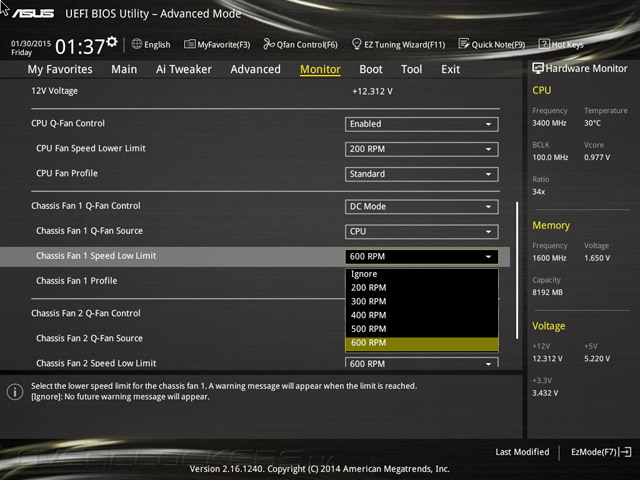Click the 3.432 V reading
This screenshot has width=640, height=480.
pos(545,393)
